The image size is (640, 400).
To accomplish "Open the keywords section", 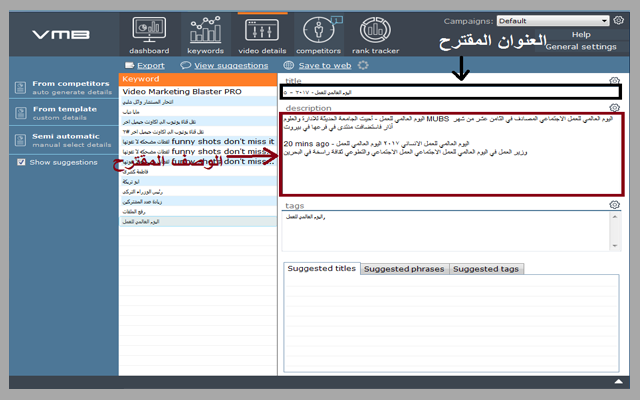I will 205,35.
